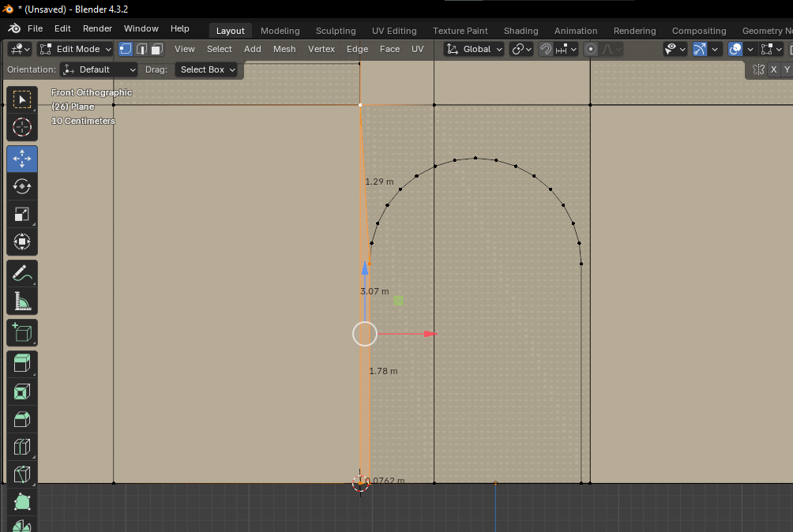Click the Blender logo menu icon
This screenshot has height=532, width=793.
click(14, 28)
